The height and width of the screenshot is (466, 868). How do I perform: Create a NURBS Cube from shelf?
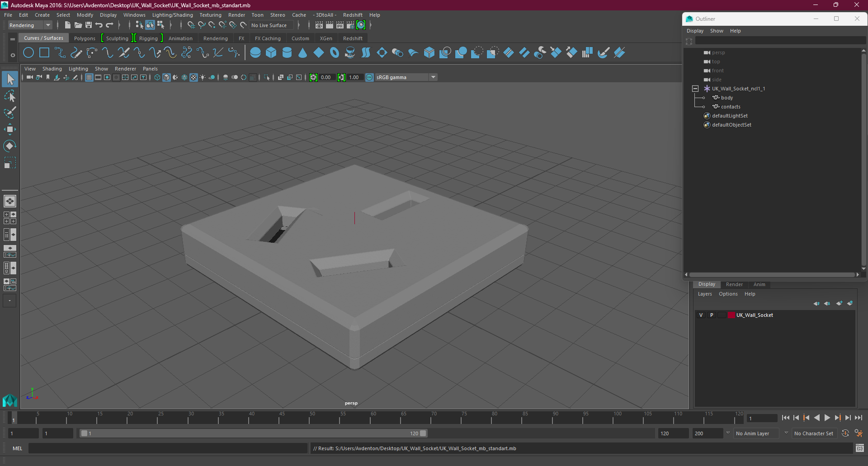click(x=271, y=53)
